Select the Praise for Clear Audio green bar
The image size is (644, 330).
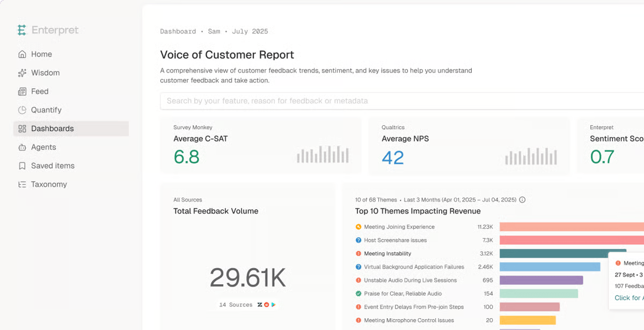point(539,294)
